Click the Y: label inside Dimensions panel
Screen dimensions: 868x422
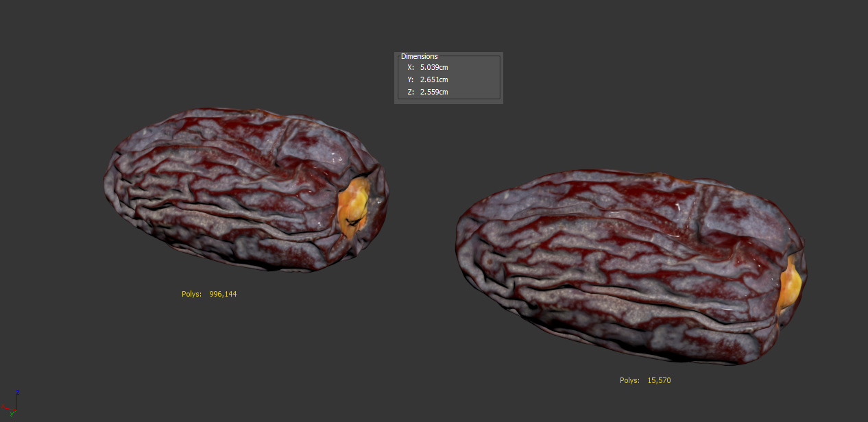[x=410, y=79]
